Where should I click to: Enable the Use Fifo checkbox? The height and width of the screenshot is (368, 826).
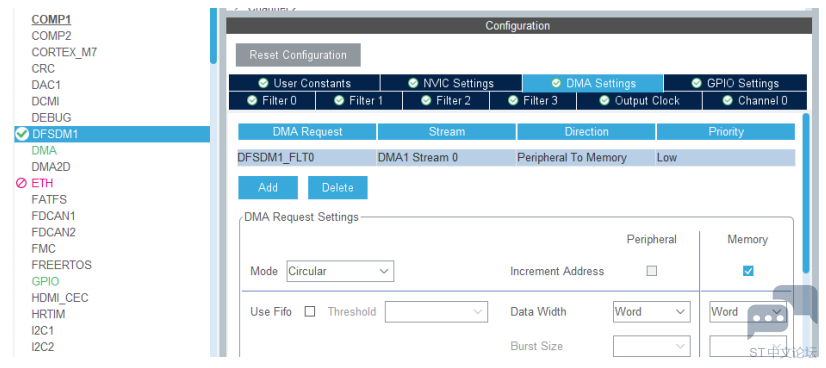pos(310,312)
